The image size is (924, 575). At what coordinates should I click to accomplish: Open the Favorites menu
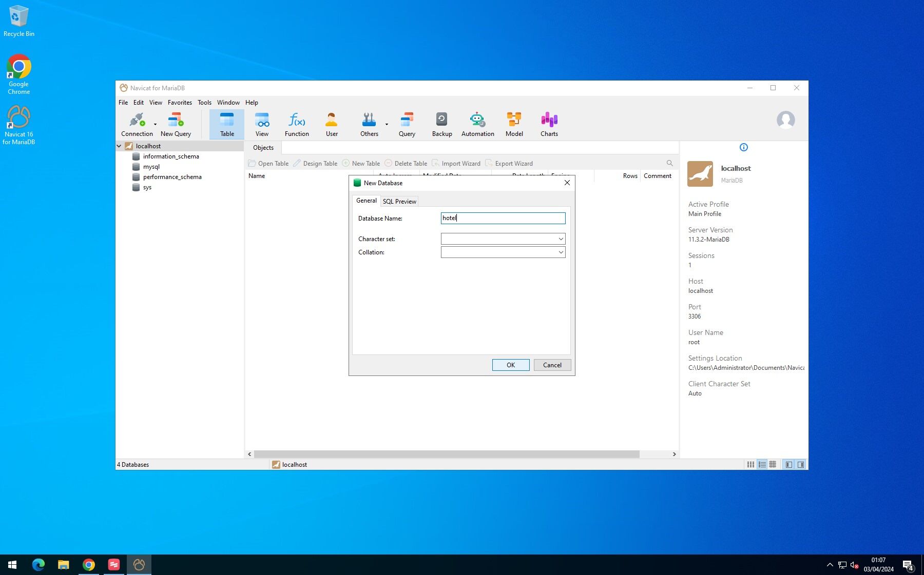coord(180,103)
